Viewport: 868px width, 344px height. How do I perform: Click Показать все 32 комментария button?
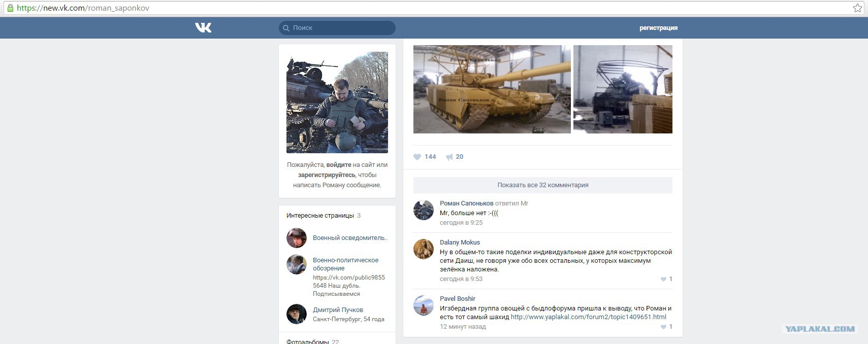click(x=543, y=185)
